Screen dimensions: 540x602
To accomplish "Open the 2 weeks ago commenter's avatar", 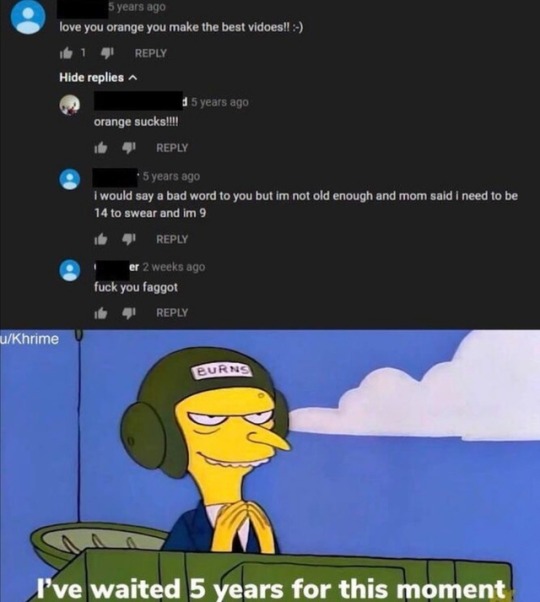I will coord(69,270).
